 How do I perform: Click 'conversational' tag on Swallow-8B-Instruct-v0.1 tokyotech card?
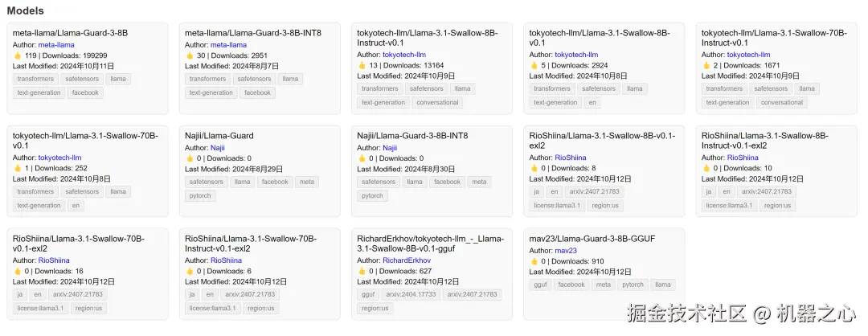coord(437,103)
